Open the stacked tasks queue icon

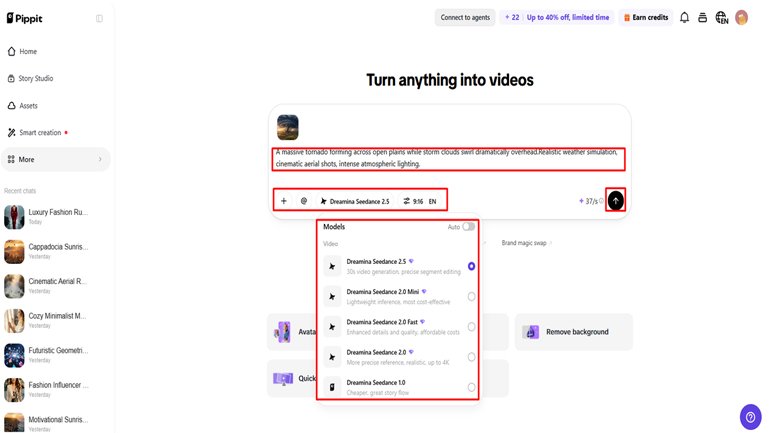click(x=702, y=18)
